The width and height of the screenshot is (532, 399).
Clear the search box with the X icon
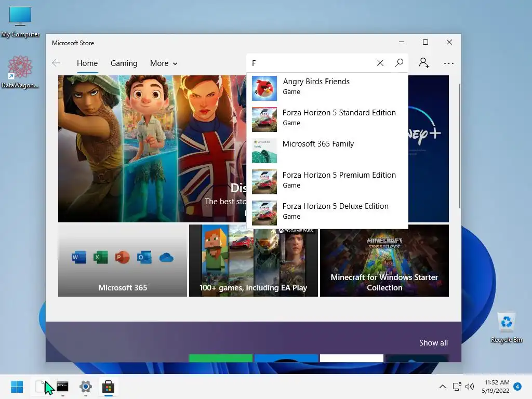click(x=380, y=63)
